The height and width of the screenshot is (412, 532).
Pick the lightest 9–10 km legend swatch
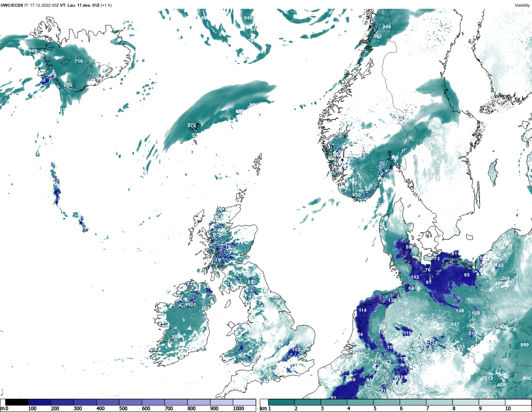pos(493,402)
